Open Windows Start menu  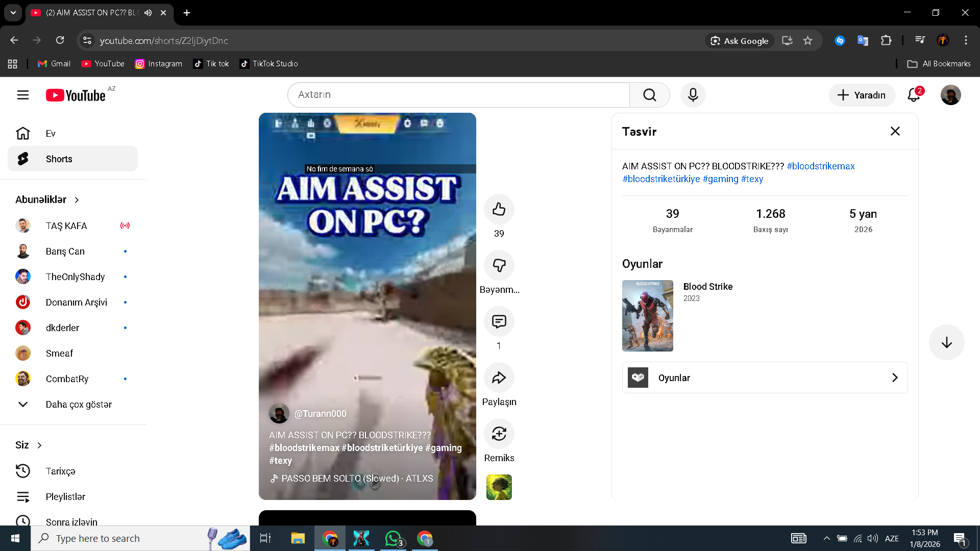pos(15,538)
